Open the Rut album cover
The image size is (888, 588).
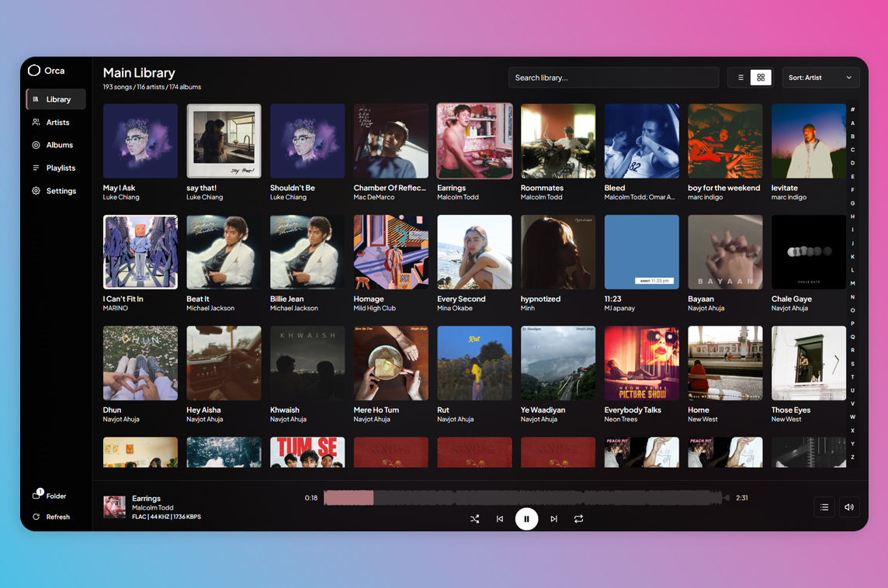(x=474, y=363)
